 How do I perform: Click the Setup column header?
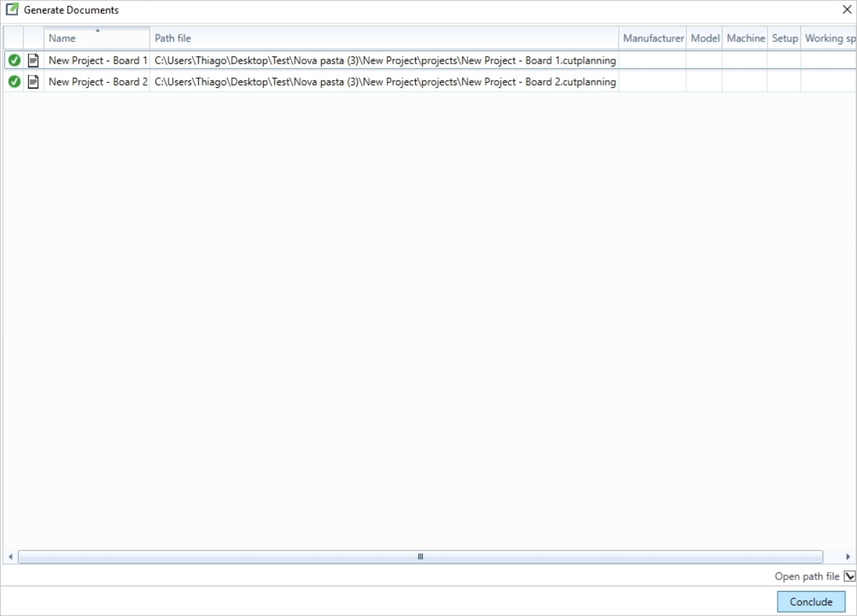coord(784,38)
